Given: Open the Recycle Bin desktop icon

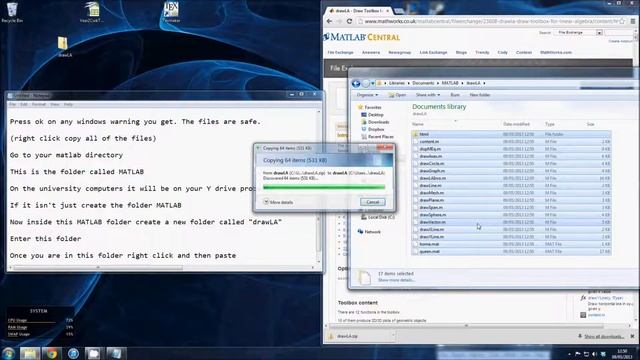Looking at the screenshot, I should [x=12, y=11].
